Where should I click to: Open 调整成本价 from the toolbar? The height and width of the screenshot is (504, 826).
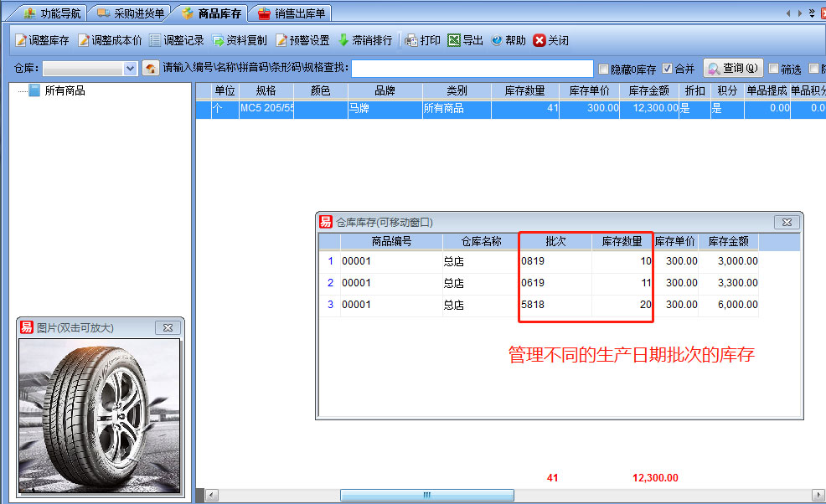click(x=110, y=40)
